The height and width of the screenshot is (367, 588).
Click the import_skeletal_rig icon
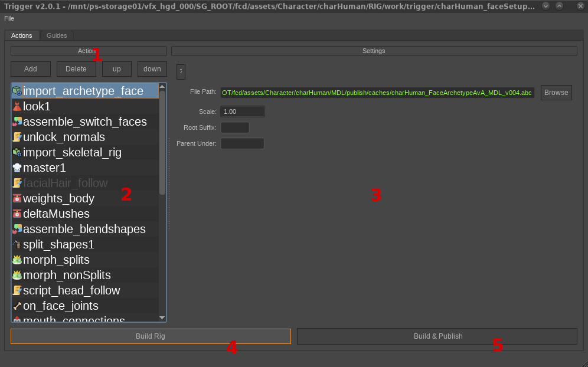click(x=17, y=152)
